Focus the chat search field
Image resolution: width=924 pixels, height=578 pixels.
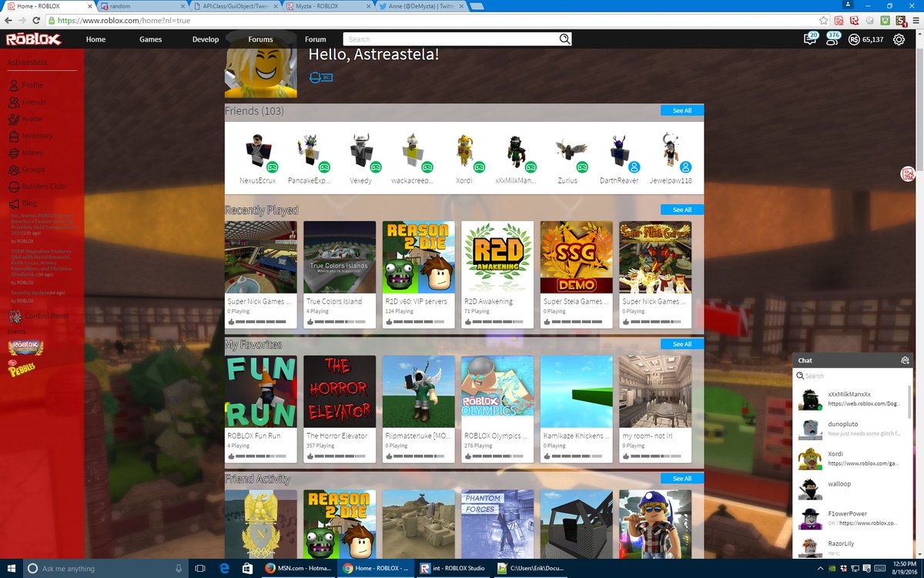tap(852, 376)
